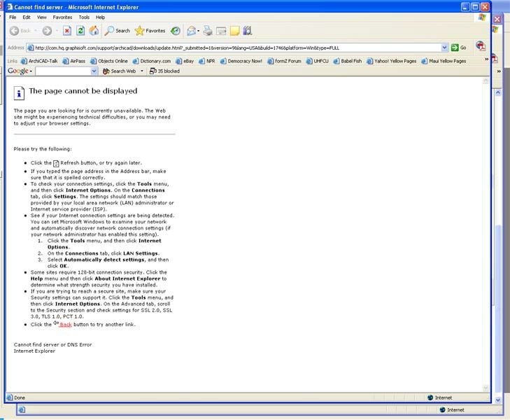Open the address bar dropdown arrow
The image size is (510, 420).
click(444, 48)
